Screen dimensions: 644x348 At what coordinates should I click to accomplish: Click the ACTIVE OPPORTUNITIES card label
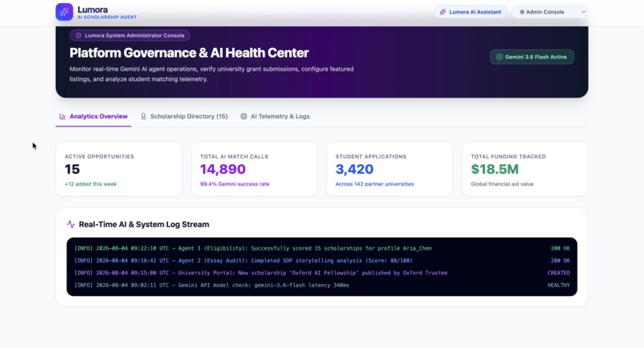tap(99, 156)
